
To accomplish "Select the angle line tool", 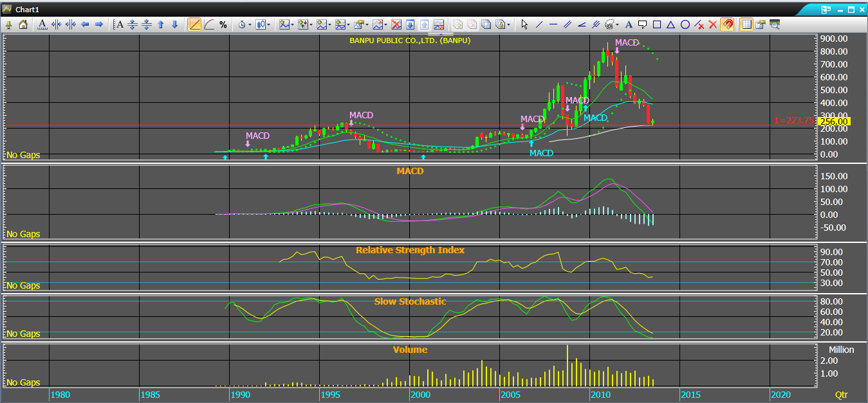I will (582, 24).
